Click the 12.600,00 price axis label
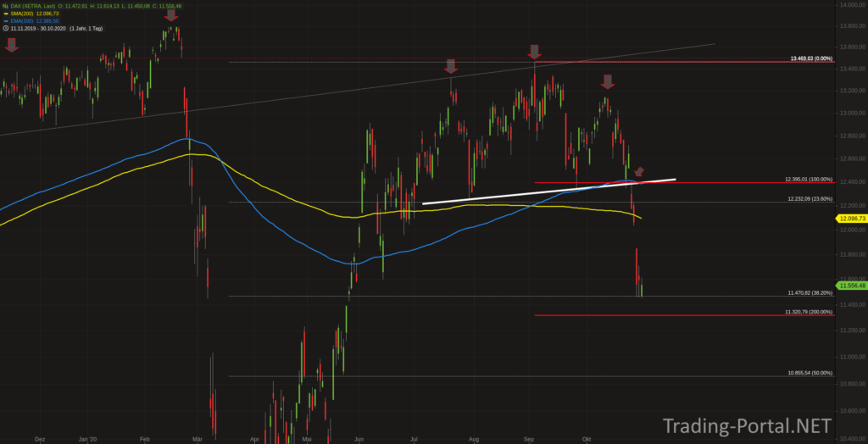The height and width of the screenshot is (444, 868). coord(853,159)
